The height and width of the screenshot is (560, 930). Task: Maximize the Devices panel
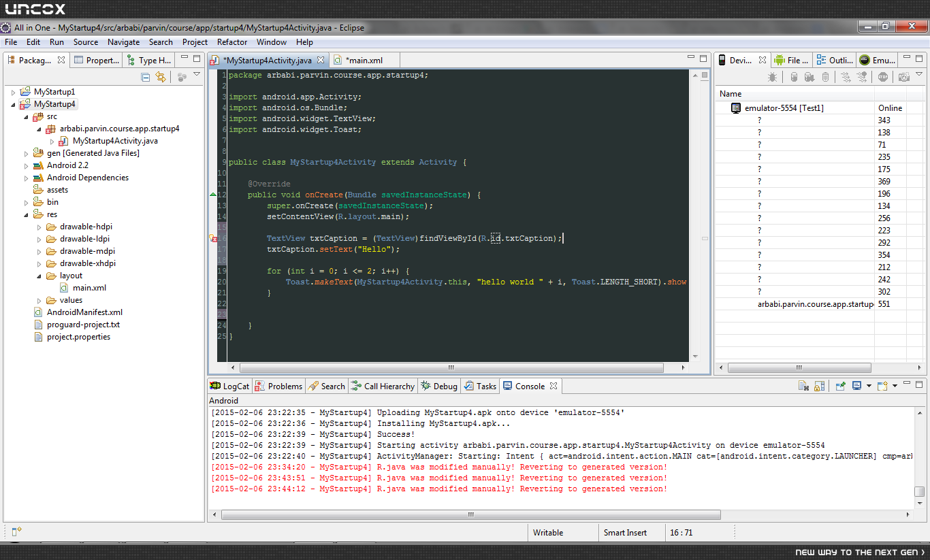tap(919, 59)
